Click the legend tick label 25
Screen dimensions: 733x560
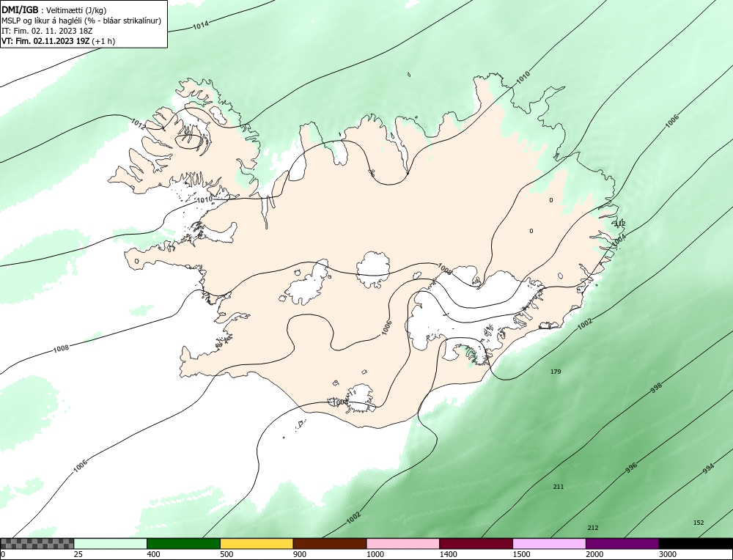[78, 554]
